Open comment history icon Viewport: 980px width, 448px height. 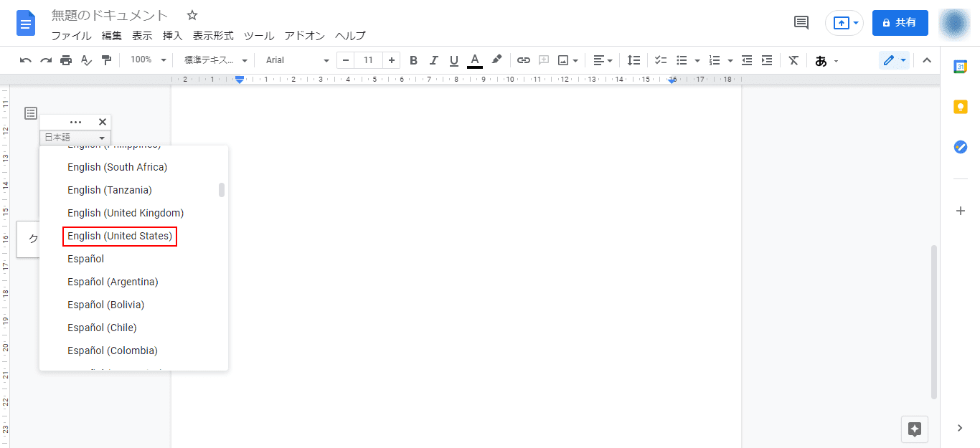coord(801,23)
